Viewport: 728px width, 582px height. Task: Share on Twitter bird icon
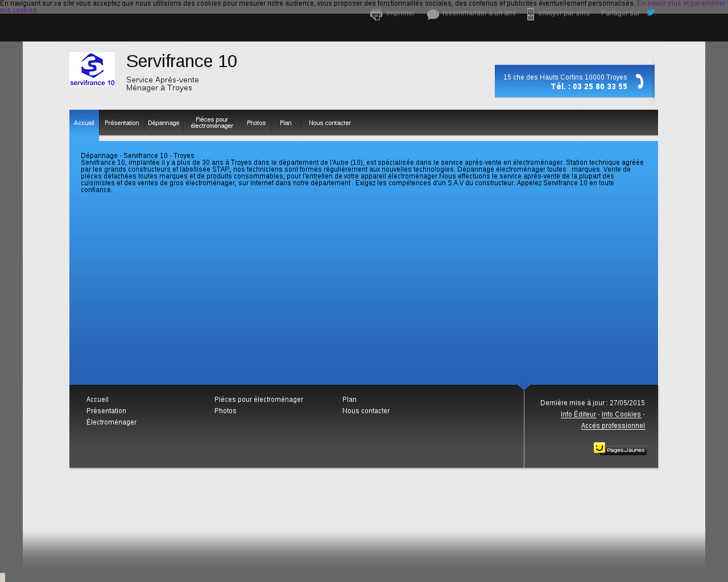(x=651, y=13)
